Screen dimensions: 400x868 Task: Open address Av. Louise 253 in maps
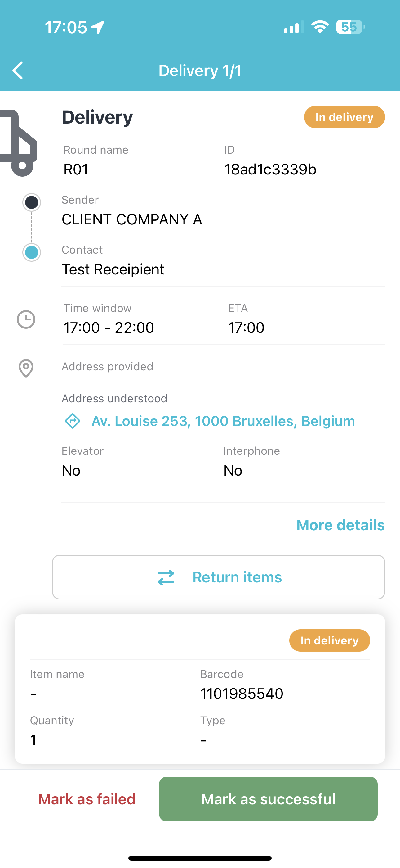pos(223,421)
